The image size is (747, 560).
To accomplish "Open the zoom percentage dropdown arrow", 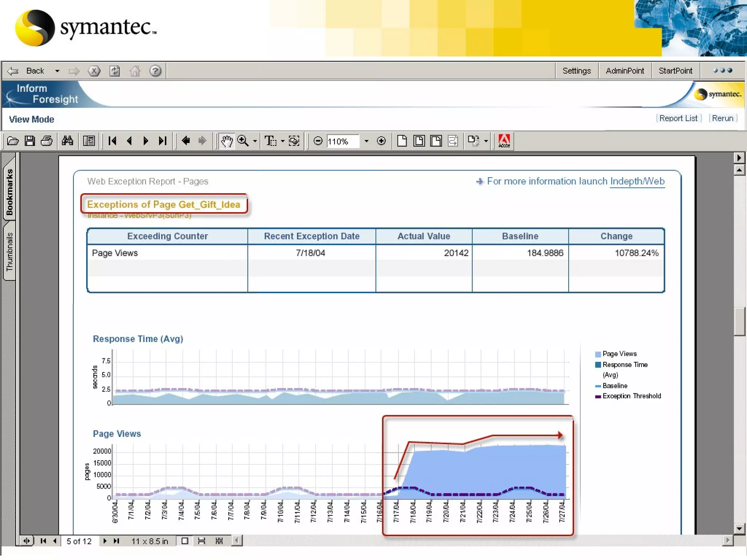I will pyautogui.click(x=367, y=141).
